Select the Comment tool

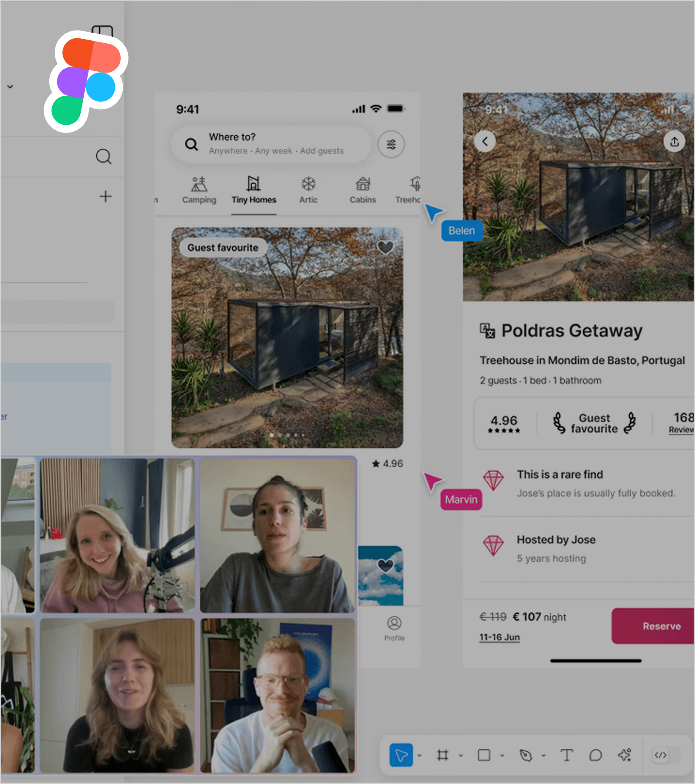[595, 755]
